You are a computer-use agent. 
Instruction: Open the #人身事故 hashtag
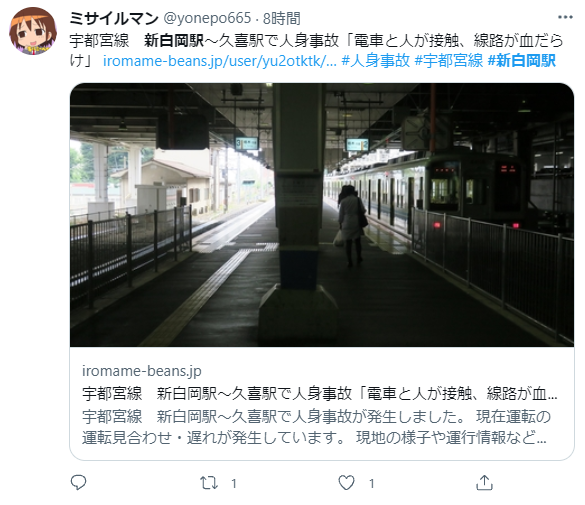pyautogui.click(x=376, y=61)
